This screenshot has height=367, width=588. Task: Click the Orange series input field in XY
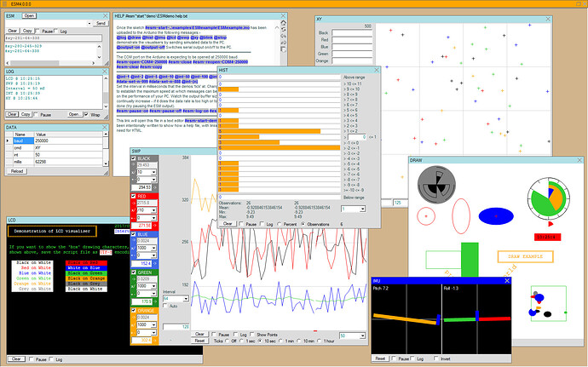click(352, 60)
